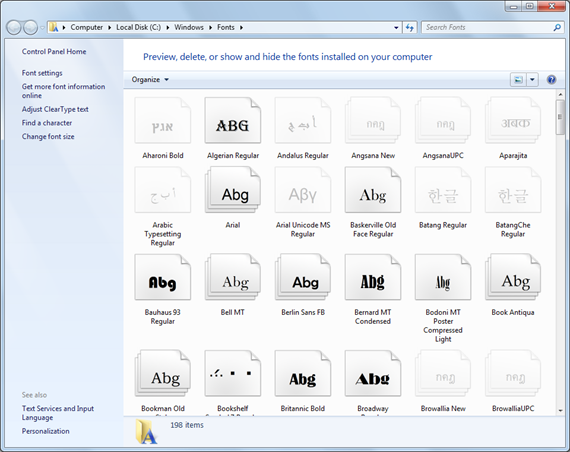This screenshot has height=452, width=570.
Task: Open the help question mark icon
Action: [x=551, y=79]
